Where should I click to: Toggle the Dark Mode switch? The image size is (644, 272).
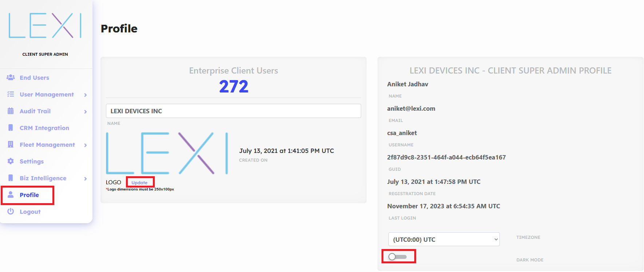(x=397, y=257)
